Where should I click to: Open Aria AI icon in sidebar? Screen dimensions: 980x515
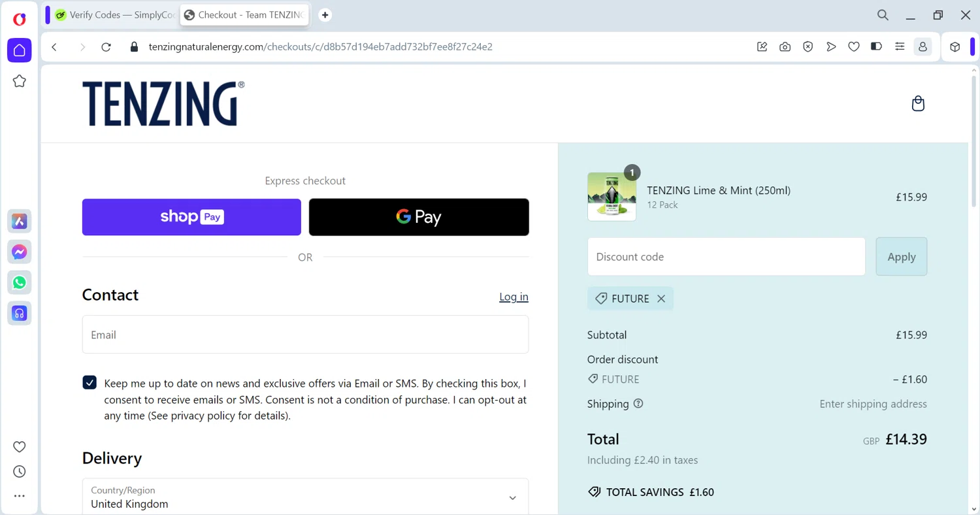point(20,222)
